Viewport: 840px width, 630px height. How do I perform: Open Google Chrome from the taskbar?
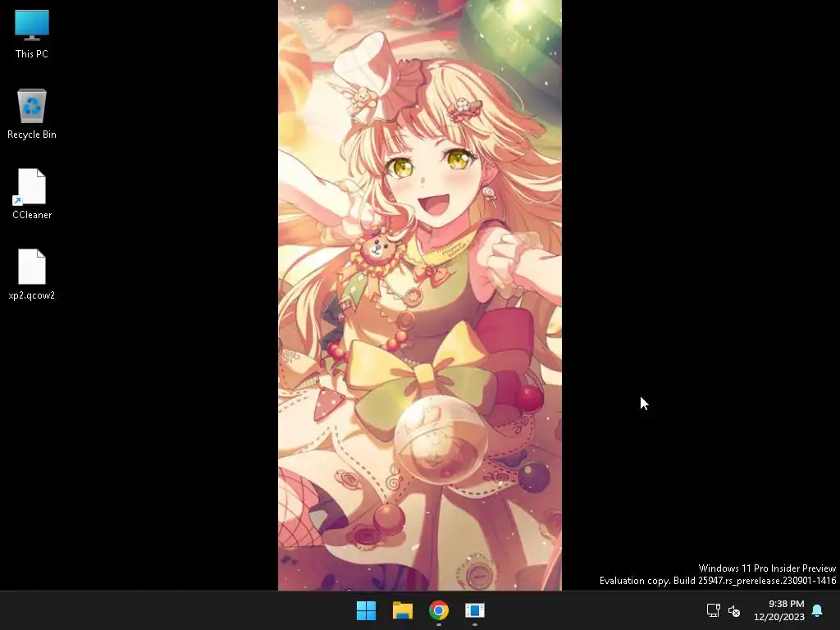pos(438,610)
